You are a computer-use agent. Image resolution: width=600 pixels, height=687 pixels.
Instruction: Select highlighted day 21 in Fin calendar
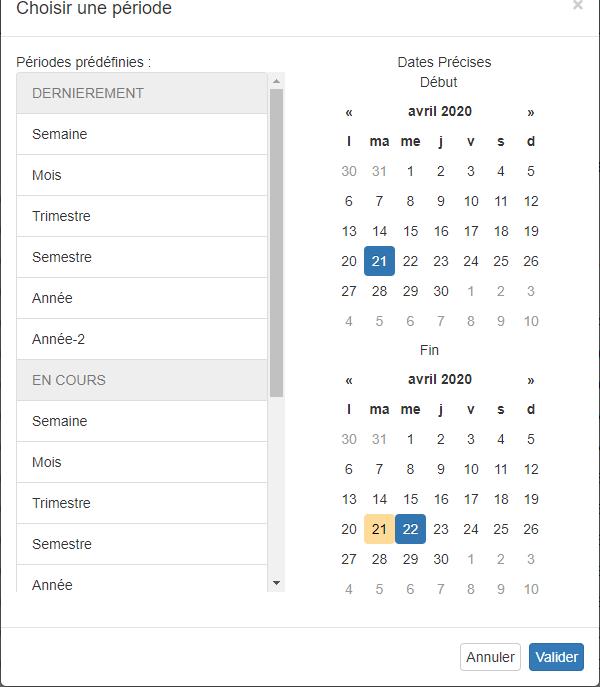click(x=380, y=529)
